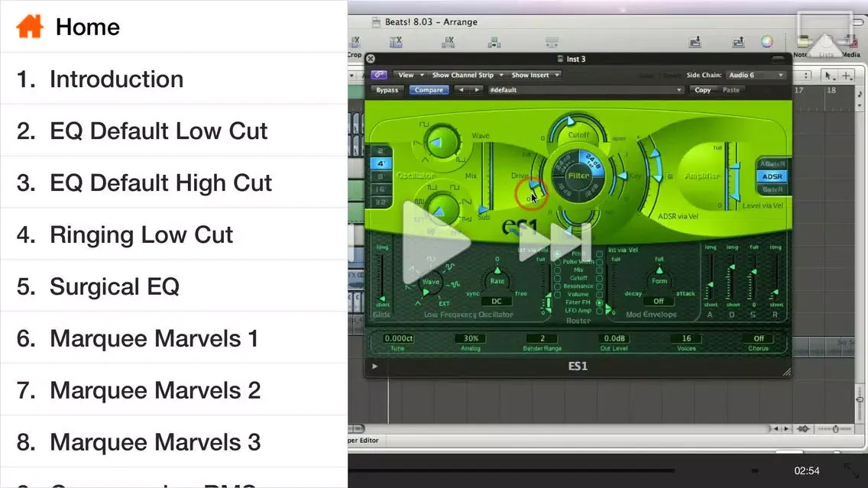This screenshot has width=868, height=488.
Task: Select the Filter FM router radio button
Action: 599,302
